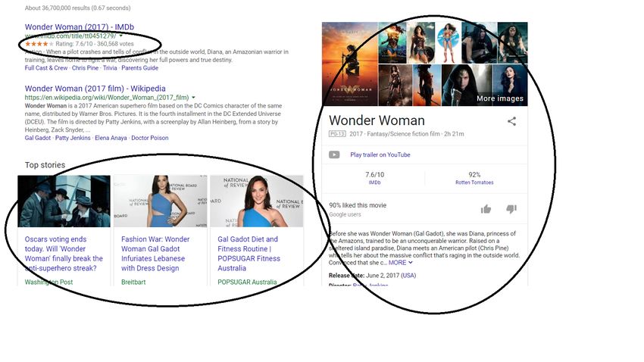Click the Parents Guide sublink
Viewport: 644px width, 362px height.
(x=139, y=68)
